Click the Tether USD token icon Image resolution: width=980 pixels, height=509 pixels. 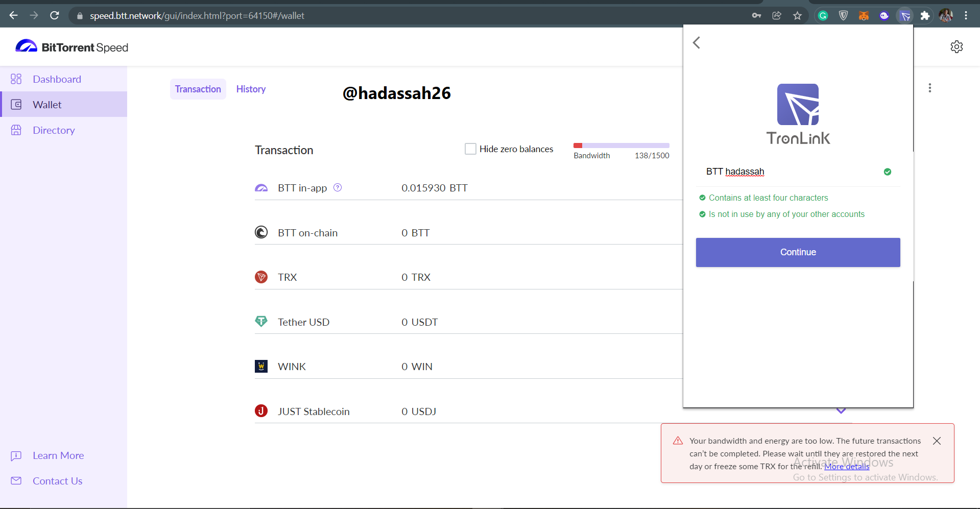pos(261,322)
